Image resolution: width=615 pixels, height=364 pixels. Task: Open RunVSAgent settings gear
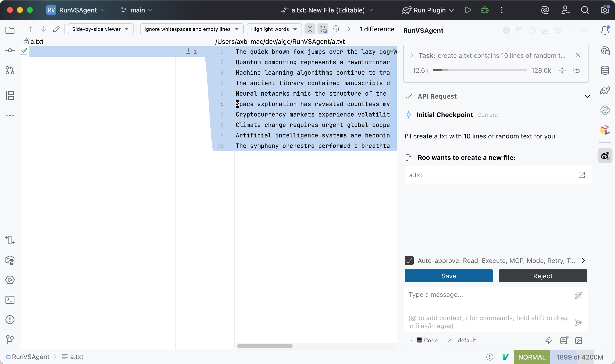coord(558,30)
